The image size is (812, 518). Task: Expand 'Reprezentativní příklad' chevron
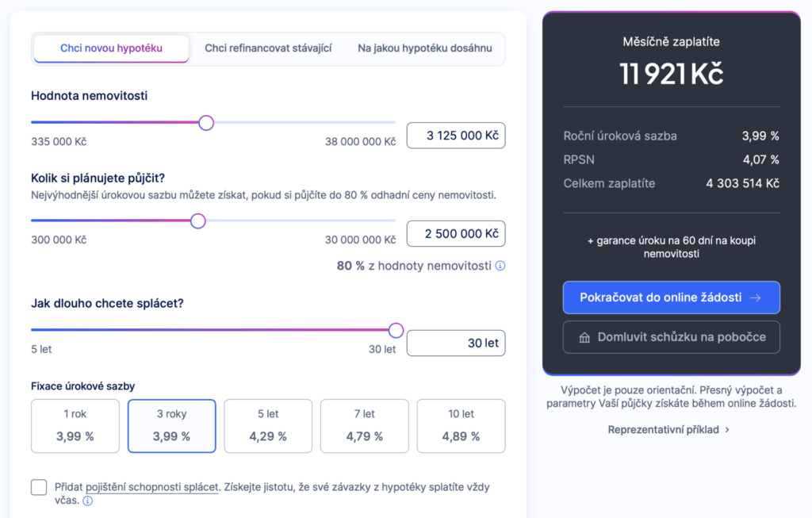tap(727, 430)
